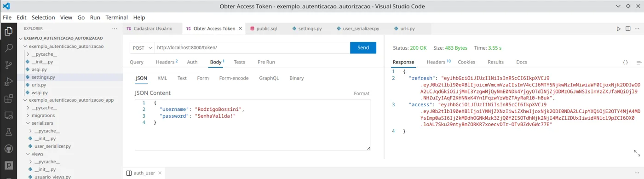644x179 pixels.
Task: Open the response Headers tab
Action: (438, 62)
